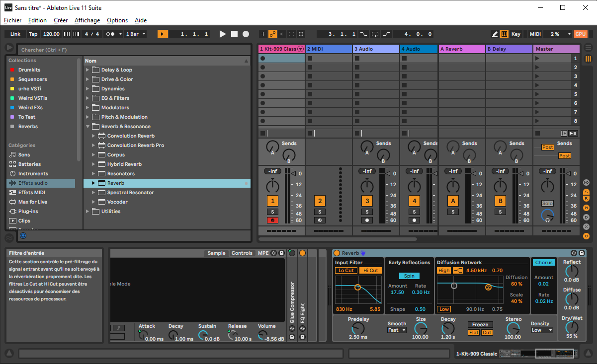Open the Affichage menu

(87, 20)
